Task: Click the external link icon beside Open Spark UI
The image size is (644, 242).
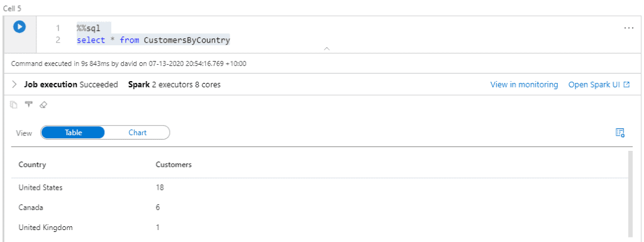Action: [x=626, y=84]
